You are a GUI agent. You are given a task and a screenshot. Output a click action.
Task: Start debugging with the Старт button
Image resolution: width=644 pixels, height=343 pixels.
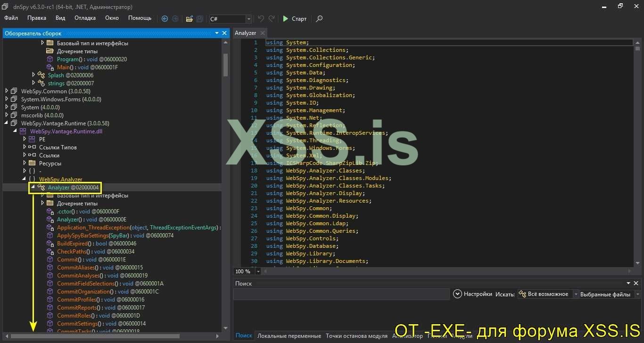[295, 19]
